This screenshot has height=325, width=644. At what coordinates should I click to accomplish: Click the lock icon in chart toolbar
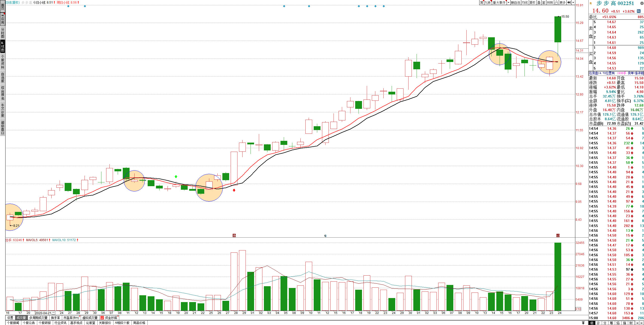pyautogui.click(x=556, y=3)
